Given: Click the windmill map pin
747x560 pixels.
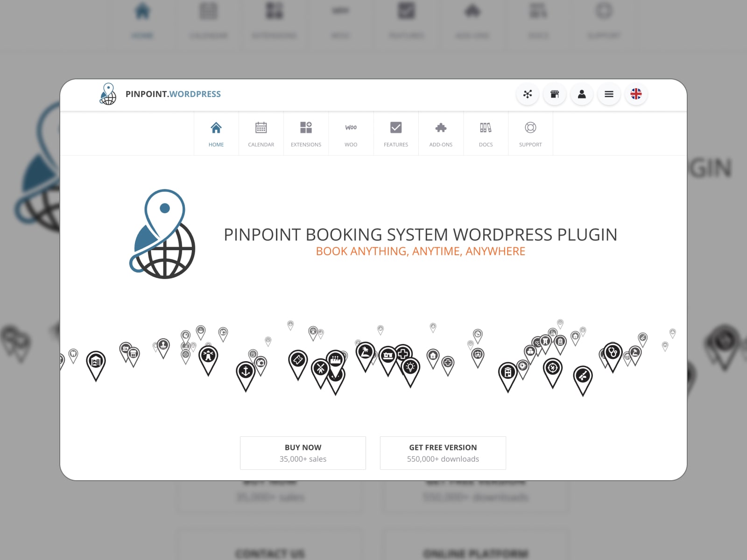Looking at the screenshot, I should click(320, 373).
